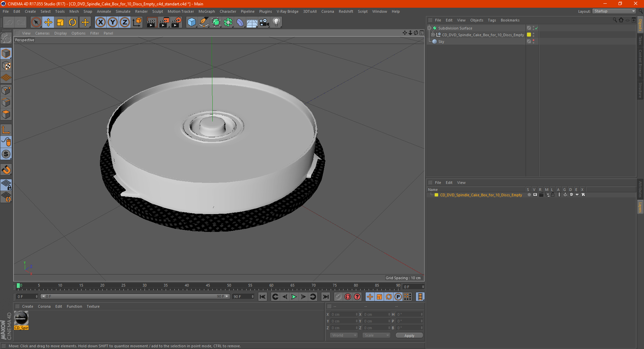
Task: Toggle Sky object visibility dots
Action: (533, 42)
